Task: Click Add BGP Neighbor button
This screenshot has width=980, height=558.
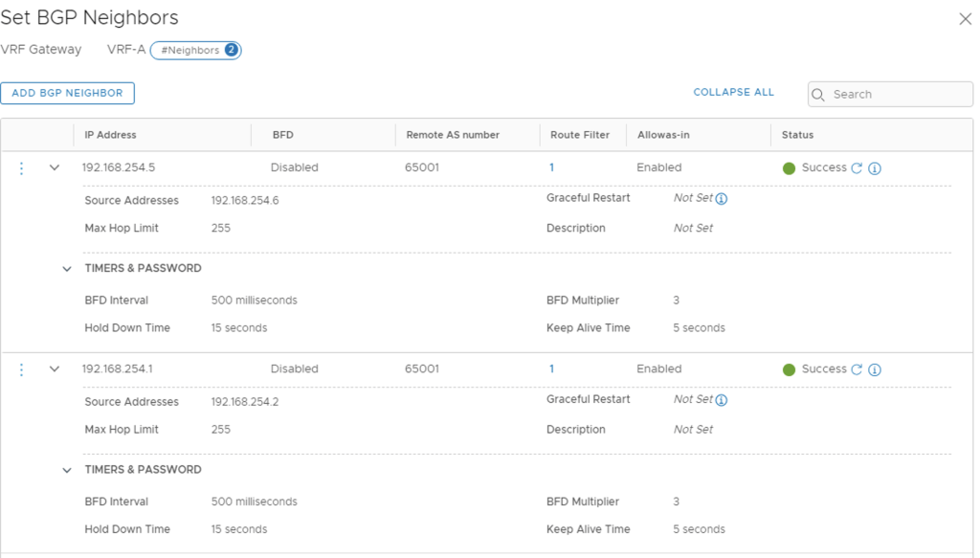Action: click(67, 93)
